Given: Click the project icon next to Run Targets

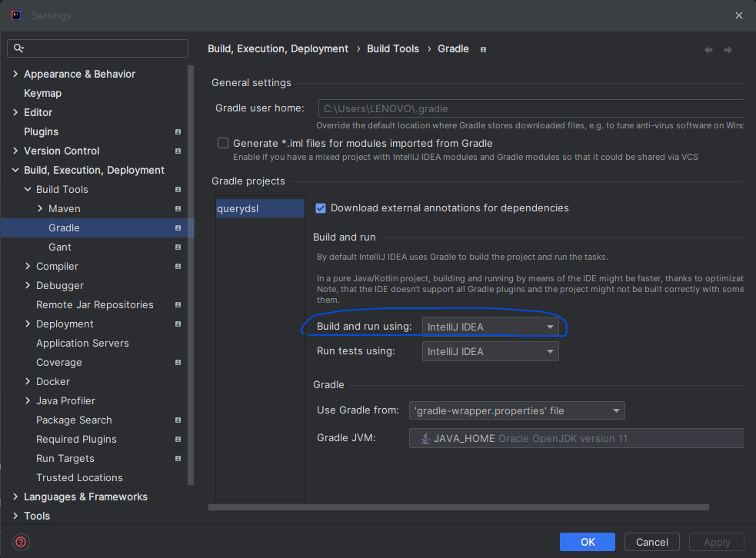Looking at the screenshot, I should click(178, 458).
